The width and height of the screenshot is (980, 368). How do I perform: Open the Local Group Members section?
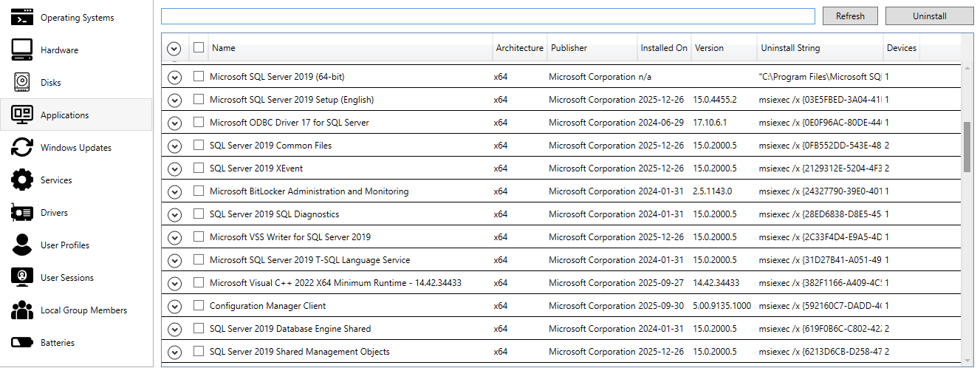[x=77, y=310]
